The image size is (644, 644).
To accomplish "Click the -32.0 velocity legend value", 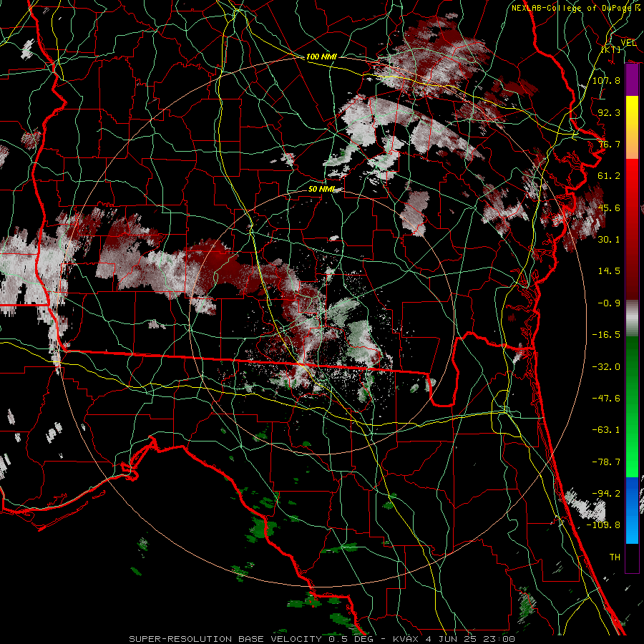I will pyautogui.click(x=606, y=367).
